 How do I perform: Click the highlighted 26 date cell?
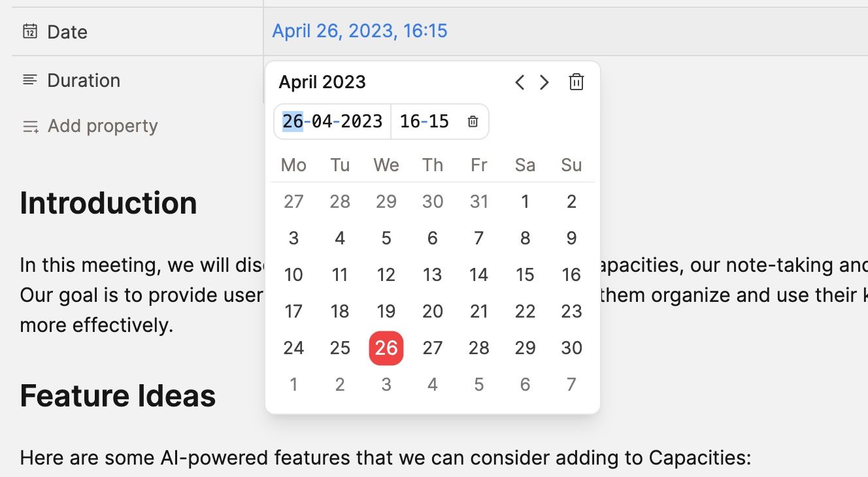tap(386, 348)
